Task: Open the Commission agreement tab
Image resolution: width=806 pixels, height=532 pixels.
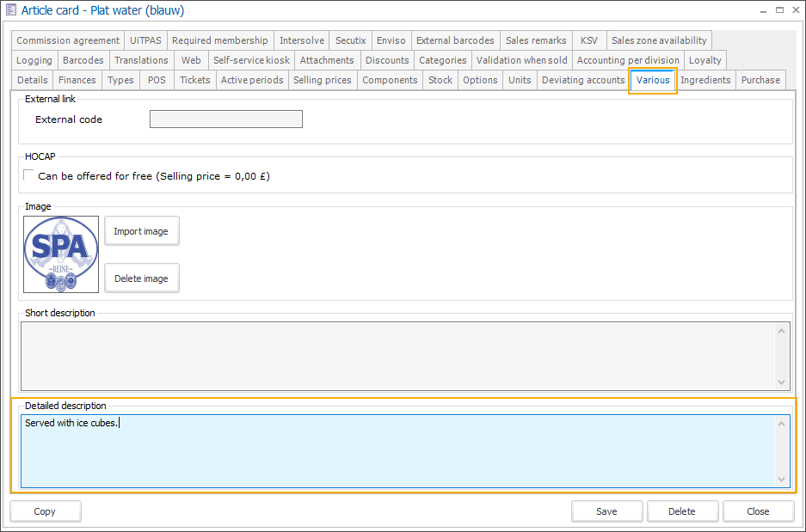Action: pyautogui.click(x=68, y=40)
